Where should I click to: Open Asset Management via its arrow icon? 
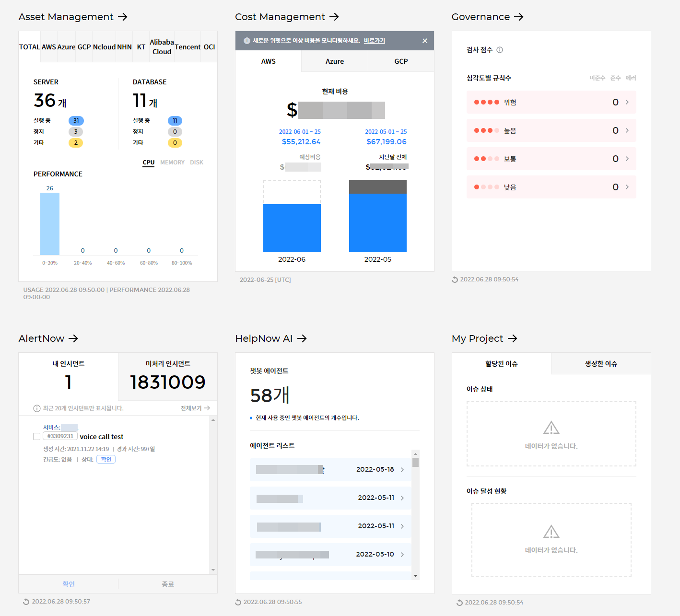point(123,17)
